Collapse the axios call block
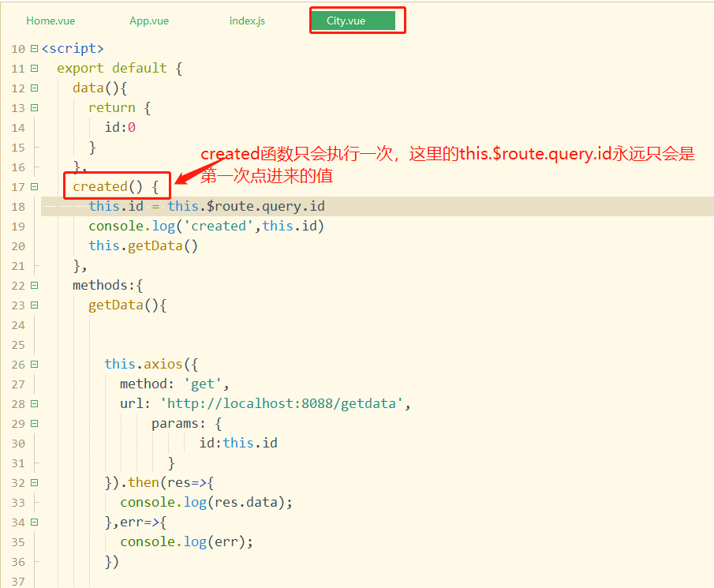The image size is (714, 588). [x=33, y=364]
